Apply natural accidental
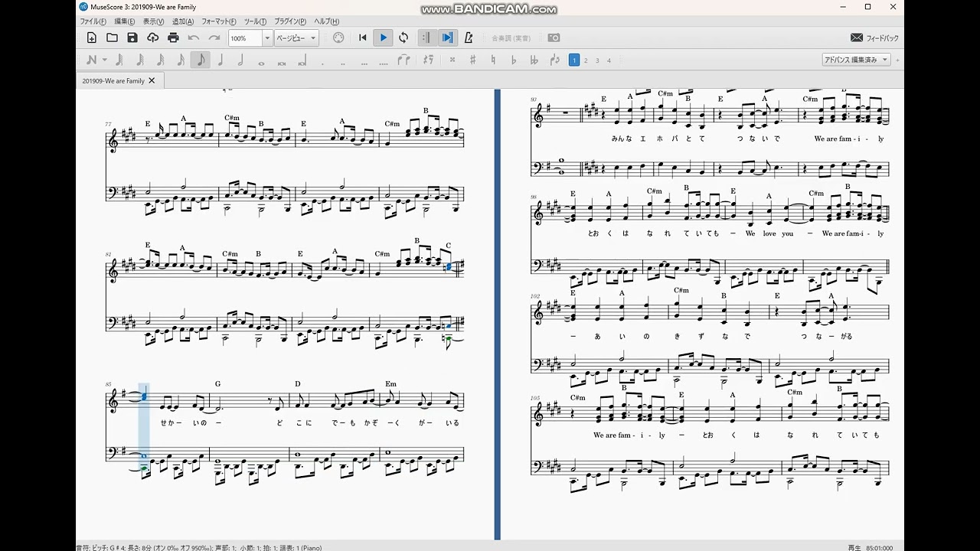This screenshot has height=551, width=980. coord(493,60)
